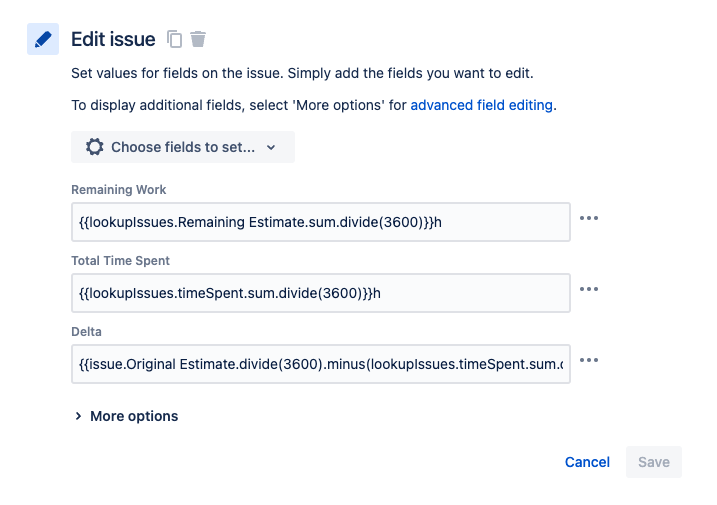
Task: Click the gear icon in Choose fields button
Action: click(95, 147)
